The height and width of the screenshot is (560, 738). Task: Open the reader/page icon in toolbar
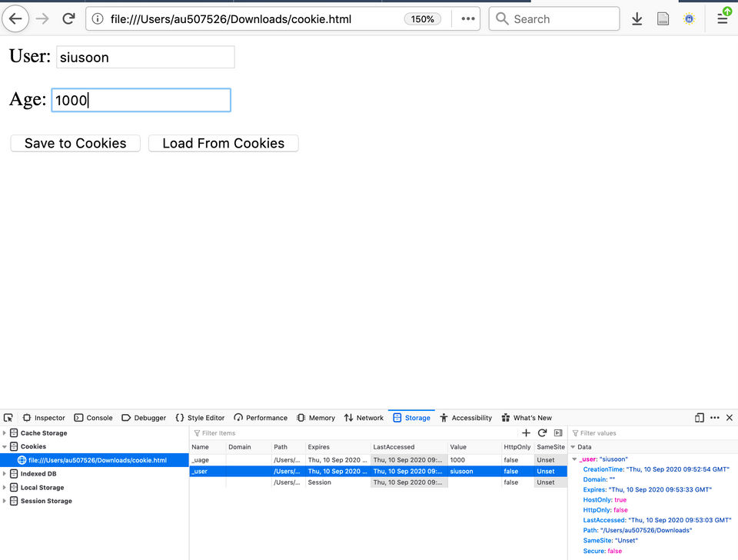663,18
